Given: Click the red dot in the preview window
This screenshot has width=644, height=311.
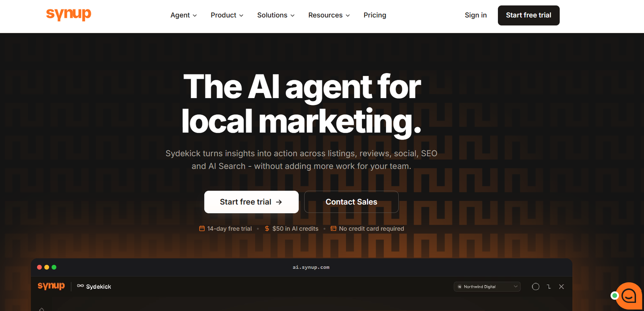Looking at the screenshot, I should [x=39, y=267].
